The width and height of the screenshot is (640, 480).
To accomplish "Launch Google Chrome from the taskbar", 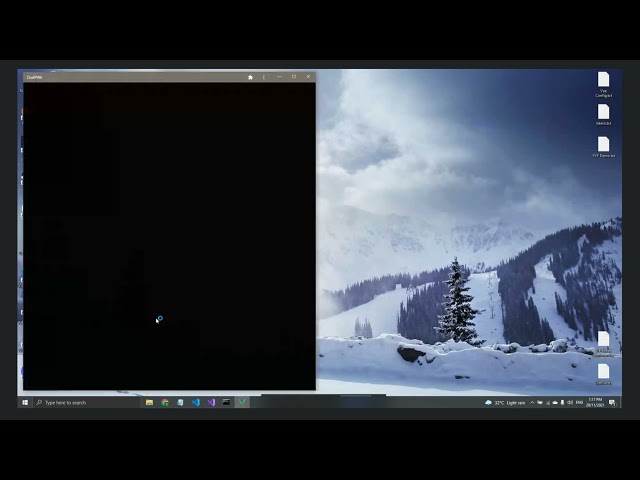I will pyautogui.click(x=165, y=402).
